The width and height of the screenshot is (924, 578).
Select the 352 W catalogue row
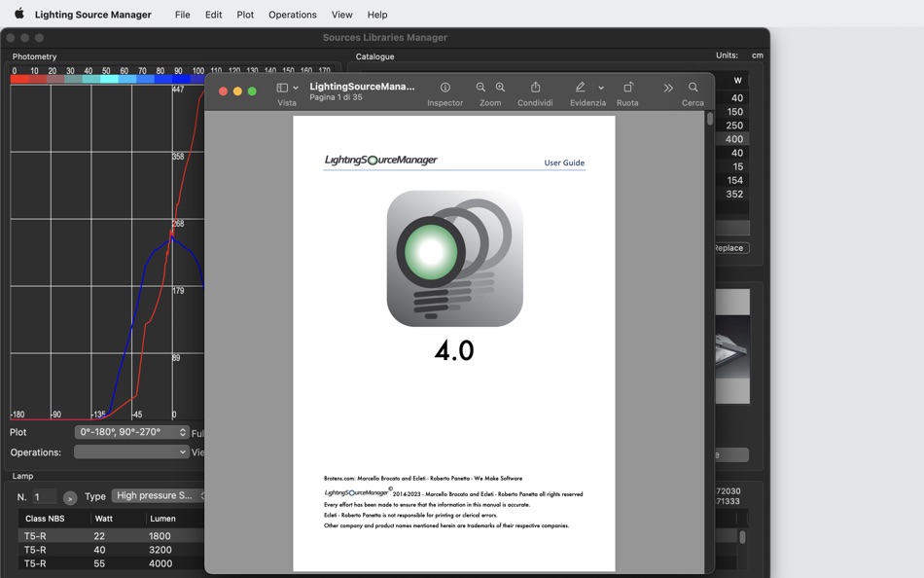pyautogui.click(x=732, y=194)
